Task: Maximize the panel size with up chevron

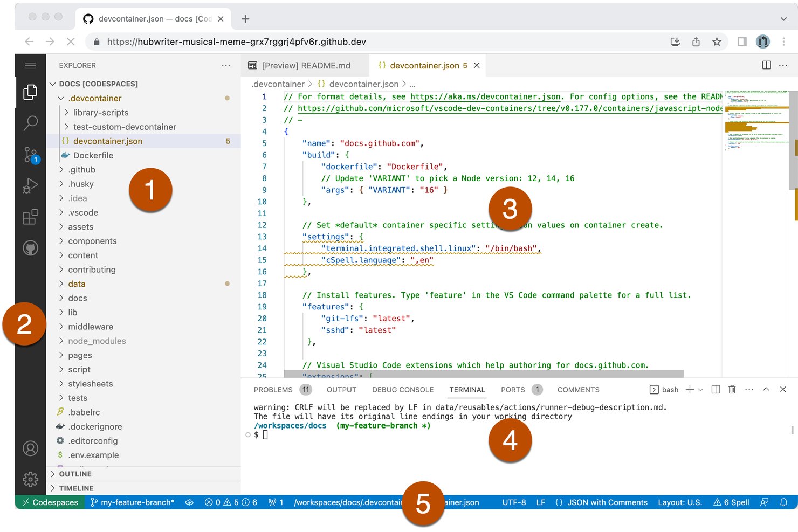Action: [766, 390]
